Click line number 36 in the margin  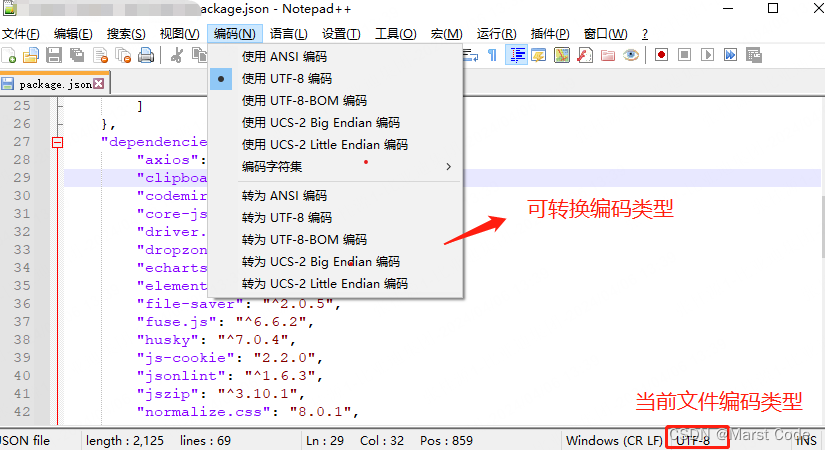[x=22, y=304]
